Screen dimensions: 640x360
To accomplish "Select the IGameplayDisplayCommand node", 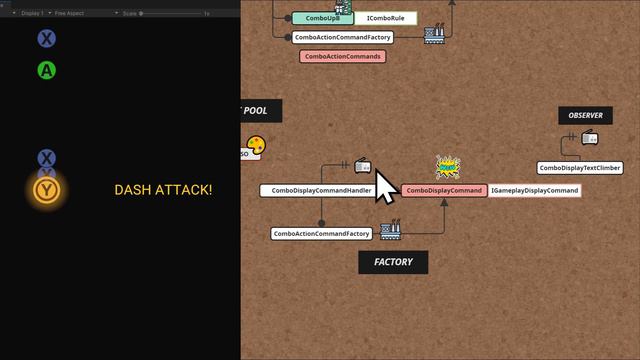I will 535,191.
